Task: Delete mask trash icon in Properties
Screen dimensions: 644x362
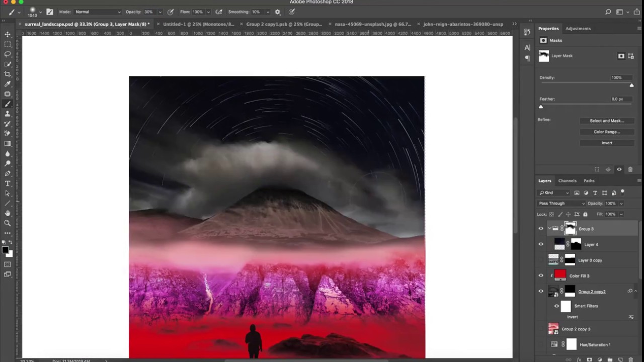Action: pyautogui.click(x=630, y=169)
